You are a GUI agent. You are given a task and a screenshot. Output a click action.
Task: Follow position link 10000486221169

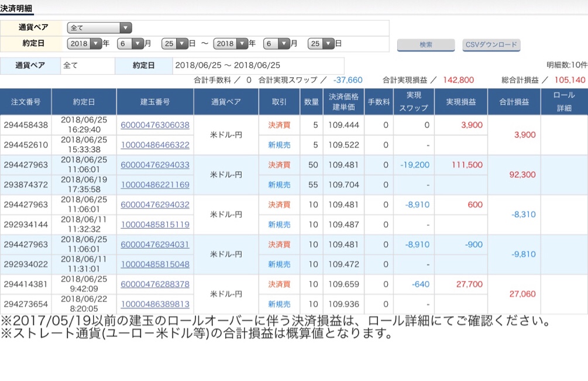coord(155,184)
